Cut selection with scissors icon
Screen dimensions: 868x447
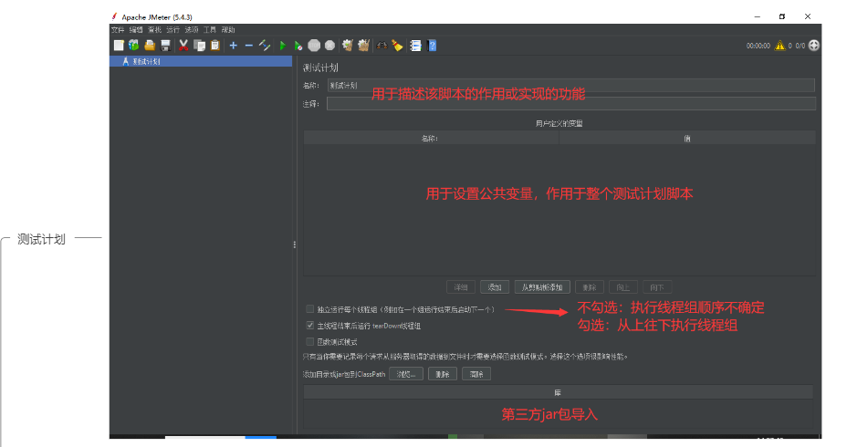point(183,46)
